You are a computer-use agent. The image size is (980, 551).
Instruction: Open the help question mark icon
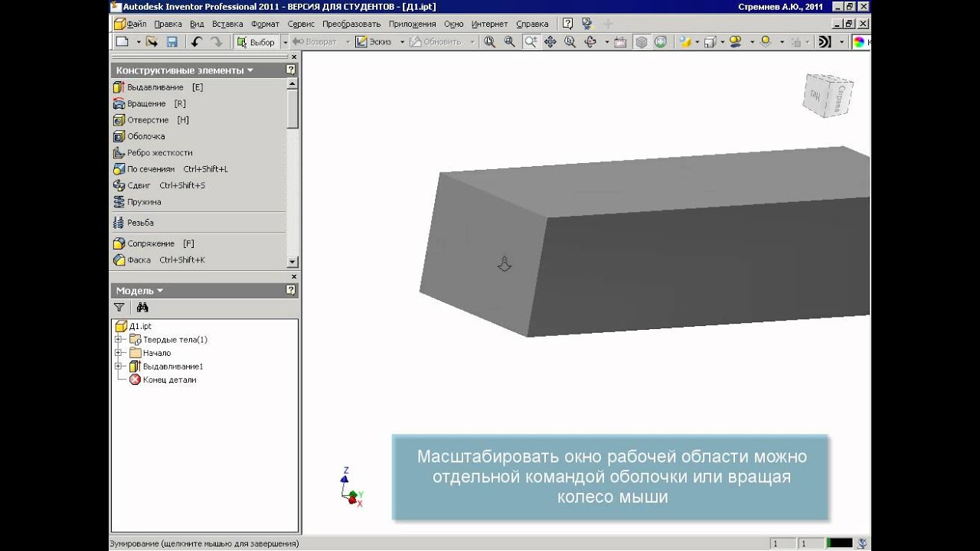(x=567, y=24)
